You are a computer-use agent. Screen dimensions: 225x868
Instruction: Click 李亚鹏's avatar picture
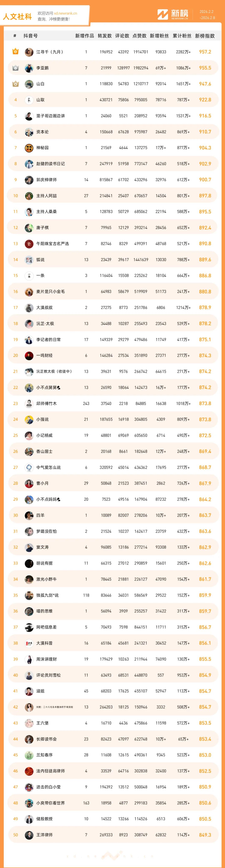point(29,68)
